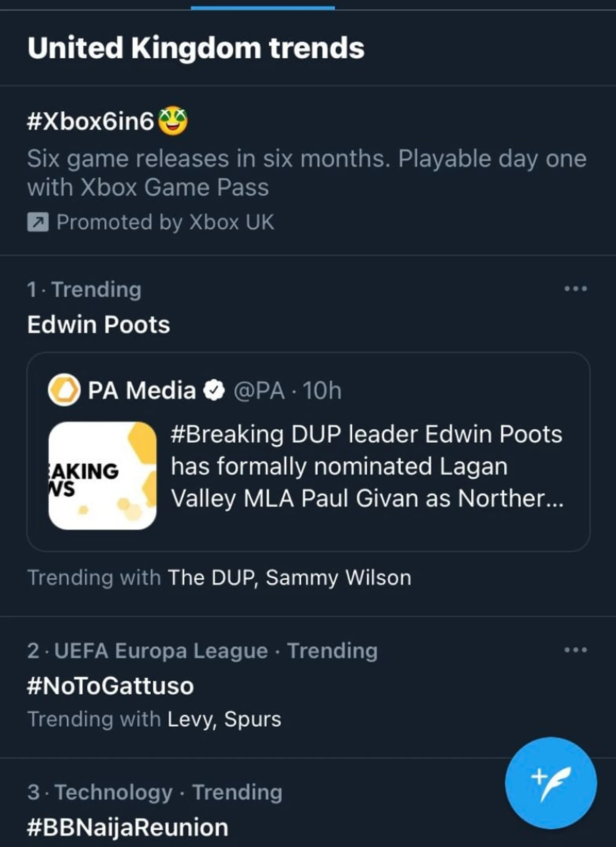Open the Breaking News thumbnail image
The height and width of the screenshot is (847, 616).
pos(103,475)
